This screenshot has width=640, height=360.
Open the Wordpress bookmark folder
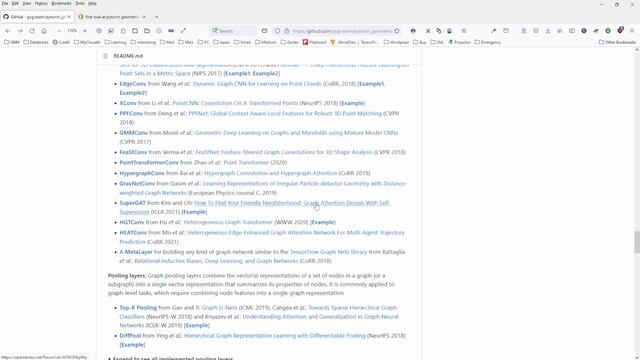click(x=396, y=42)
